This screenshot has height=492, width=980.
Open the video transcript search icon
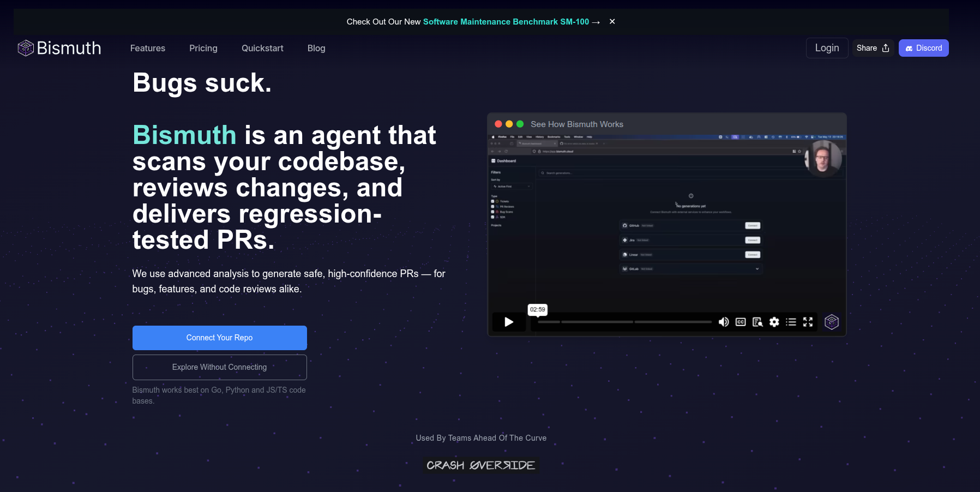(x=757, y=322)
